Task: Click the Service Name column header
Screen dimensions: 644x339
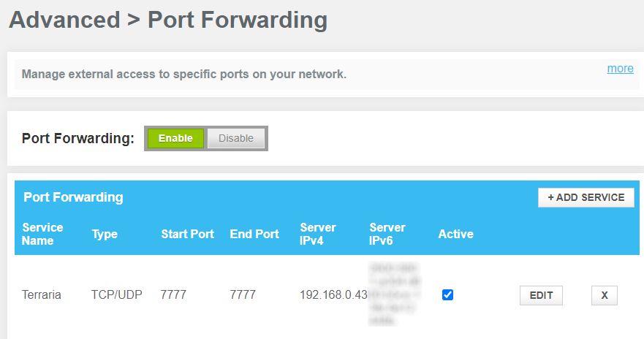Action: (42, 234)
